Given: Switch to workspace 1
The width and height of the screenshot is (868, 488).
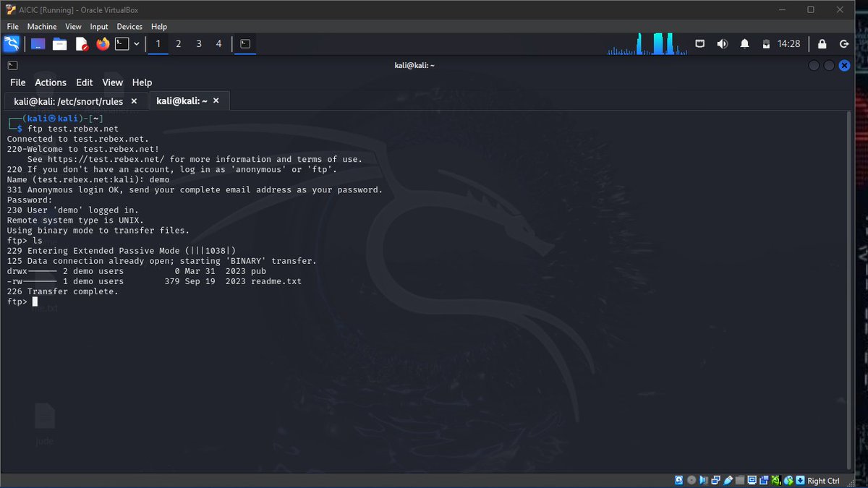Looking at the screenshot, I should tap(158, 44).
